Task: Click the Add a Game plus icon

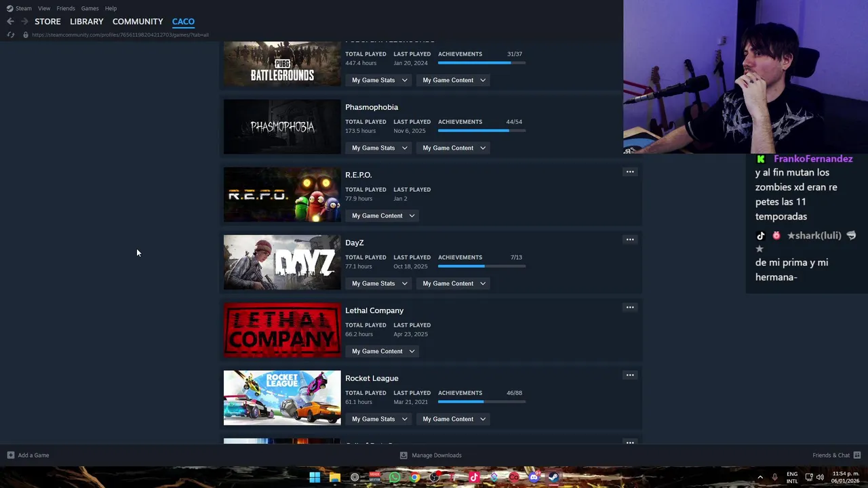Action: coord(11,455)
